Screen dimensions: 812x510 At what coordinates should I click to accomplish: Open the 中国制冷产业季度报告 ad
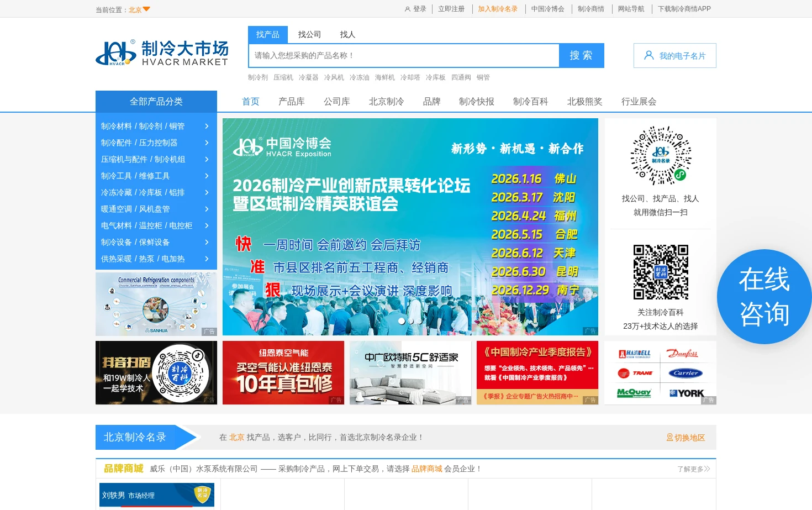[x=537, y=373]
